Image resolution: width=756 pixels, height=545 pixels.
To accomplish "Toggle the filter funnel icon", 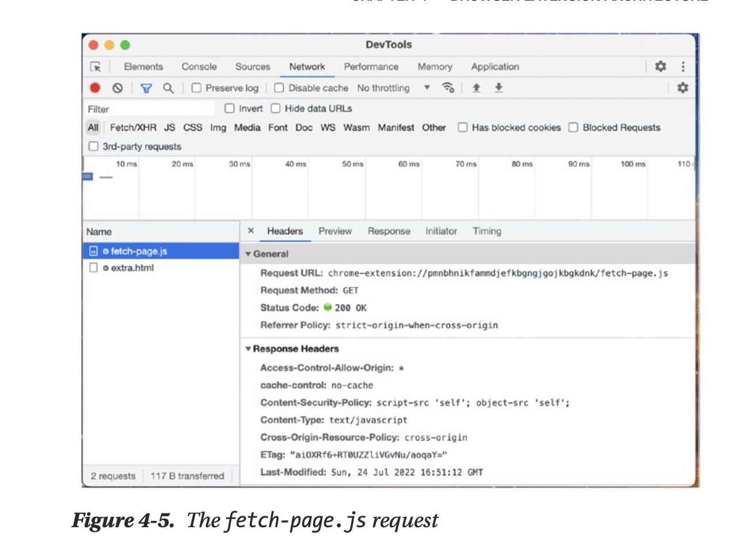I will coord(146,88).
